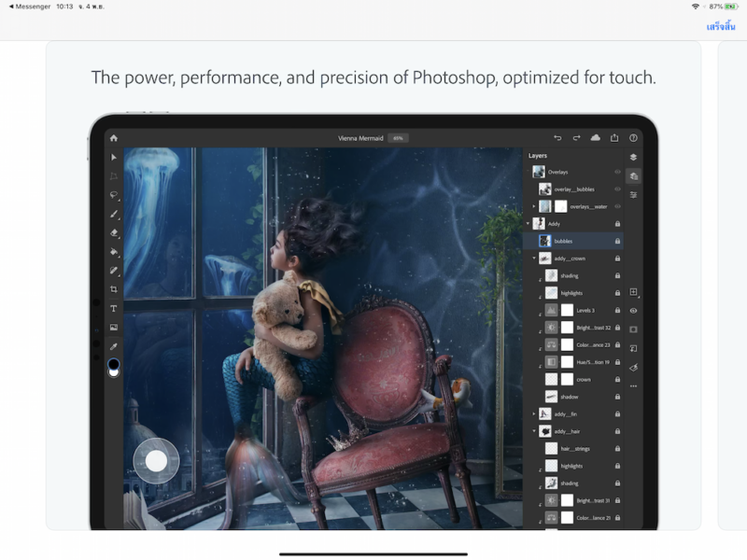The height and width of the screenshot is (560, 747).
Task: Select the Type tool
Action: (x=114, y=308)
